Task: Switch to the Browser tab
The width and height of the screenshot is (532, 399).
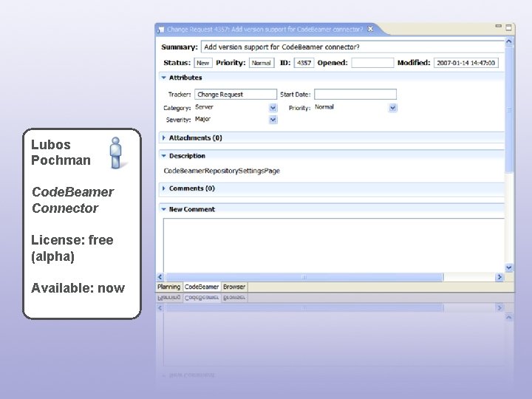Action: (x=234, y=287)
